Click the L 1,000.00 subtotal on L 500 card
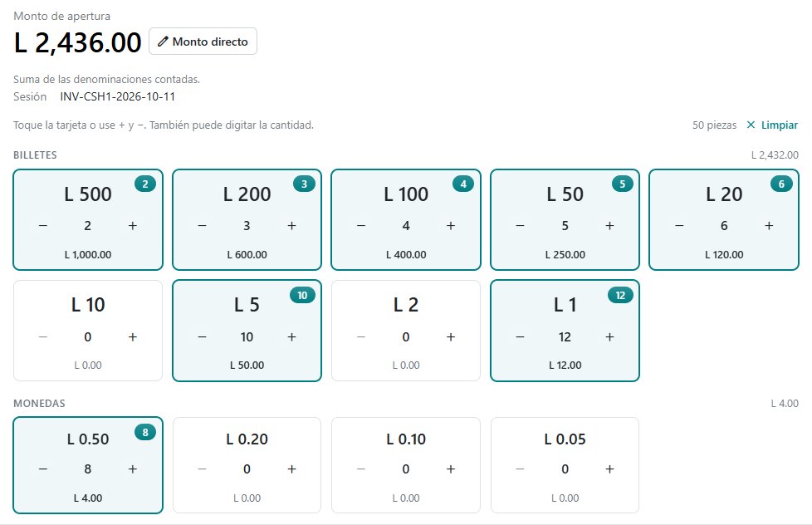The width and height of the screenshot is (812, 525). point(88,254)
